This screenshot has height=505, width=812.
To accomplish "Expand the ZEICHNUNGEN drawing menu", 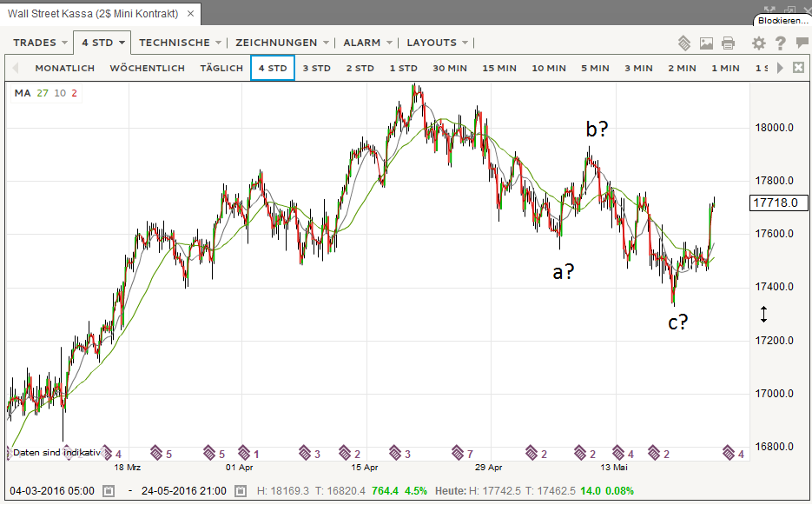I will (282, 43).
